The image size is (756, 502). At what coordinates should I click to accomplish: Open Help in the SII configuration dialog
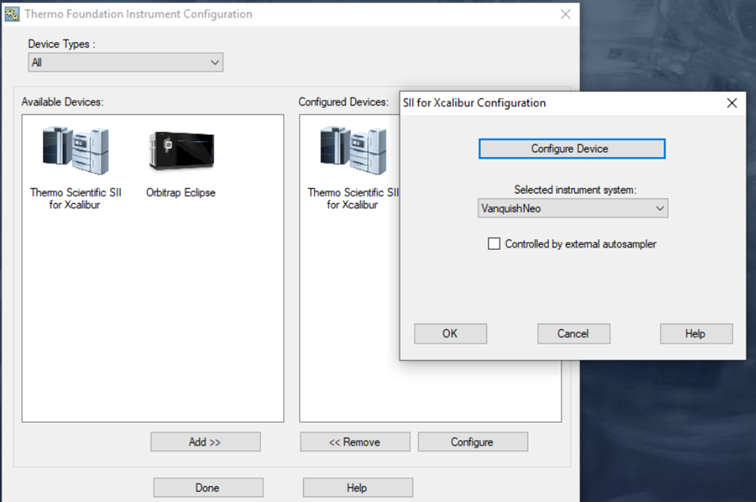pos(696,334)
